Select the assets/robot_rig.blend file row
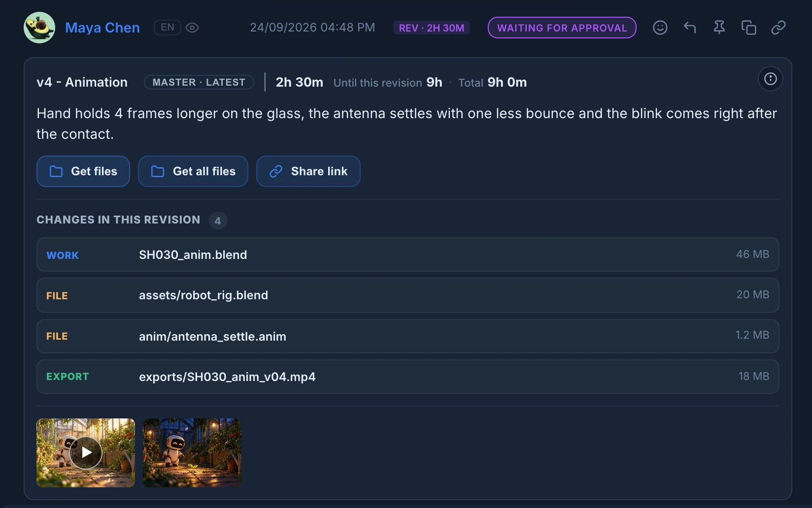 click(x=408, y=295)
